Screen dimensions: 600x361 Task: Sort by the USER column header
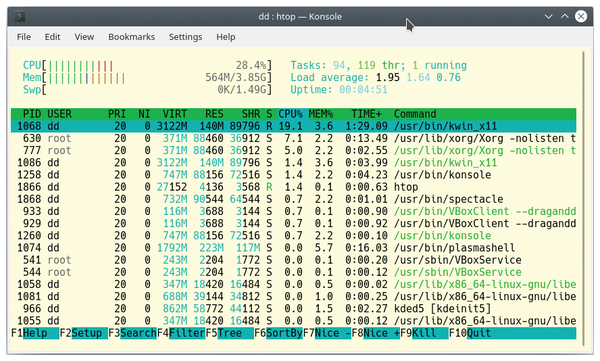click(x=59, y=114)
